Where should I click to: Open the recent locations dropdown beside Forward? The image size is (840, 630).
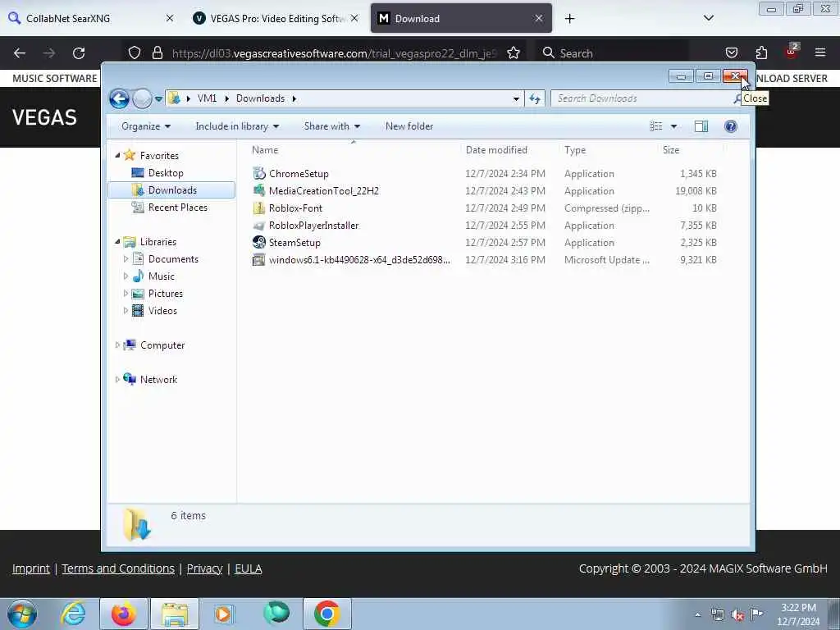point(158,99)
